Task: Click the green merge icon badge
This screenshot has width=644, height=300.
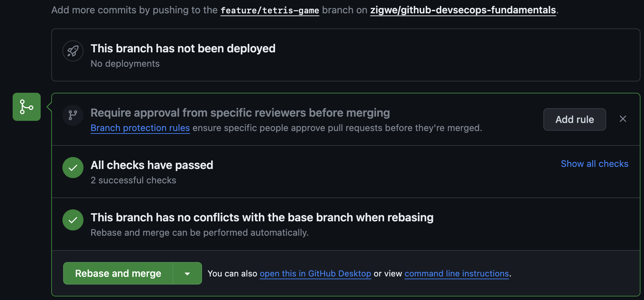Action: point(27,107)
